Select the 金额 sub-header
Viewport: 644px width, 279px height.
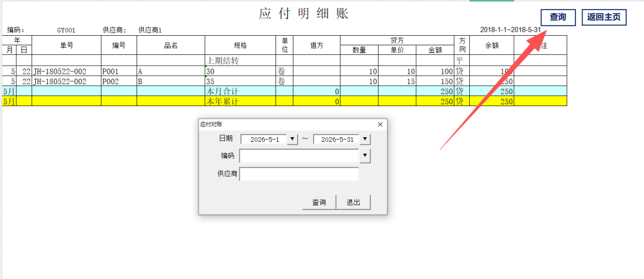coord(435,50)
